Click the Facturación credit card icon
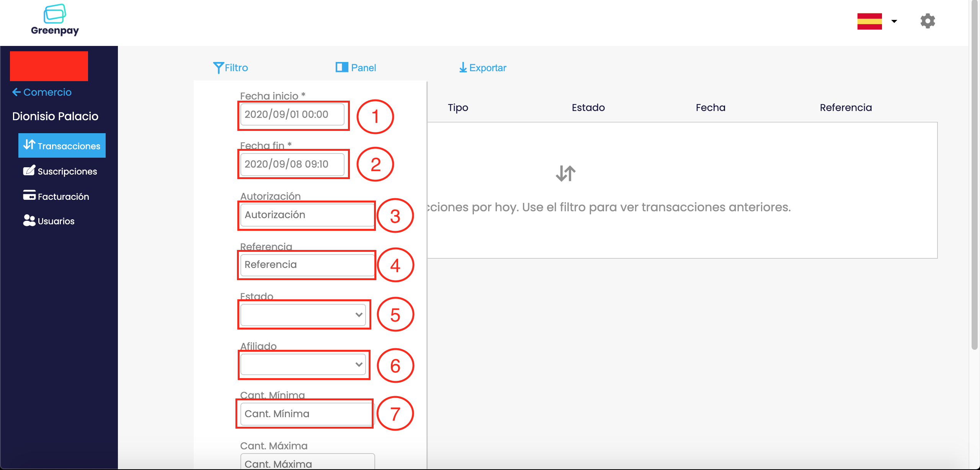Screen dimensions: 980x470 (x=29, y=195)
